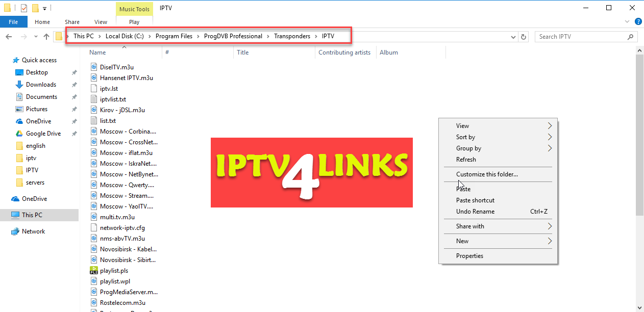Choose Refresh from the context menu
Viewport: 644px width, 312px height.
(498, 159)
